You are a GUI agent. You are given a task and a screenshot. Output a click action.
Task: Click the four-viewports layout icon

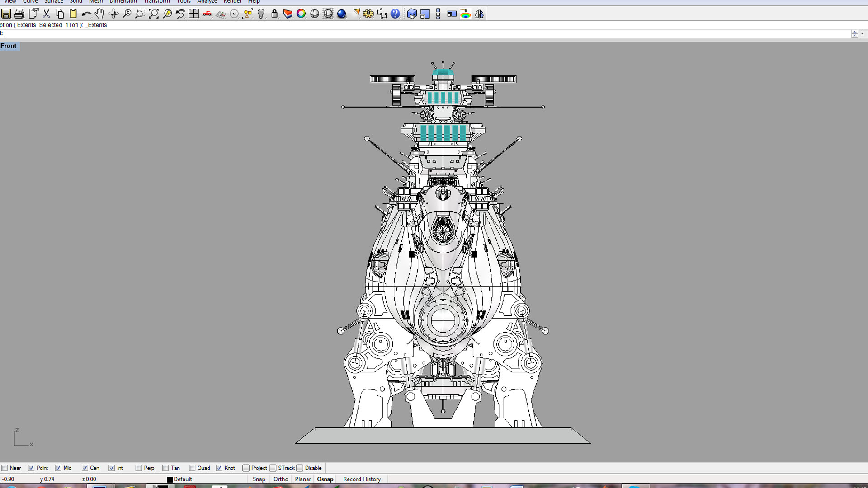[x=194, y=14]
